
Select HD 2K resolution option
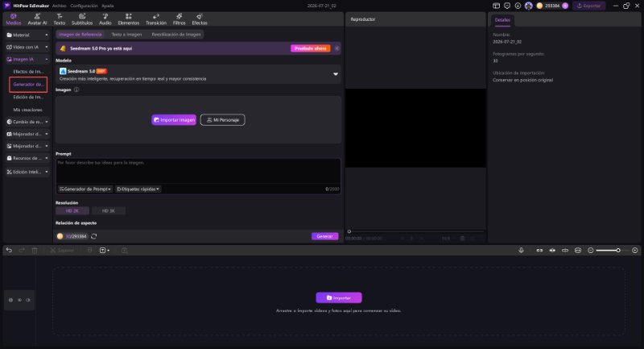[x=72, y=211]
